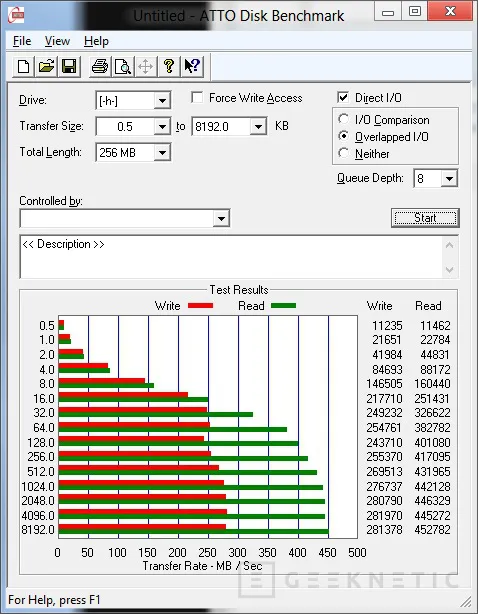Click the read value 452782
This screenshot has width=478, height=614.
coord(432,530)
